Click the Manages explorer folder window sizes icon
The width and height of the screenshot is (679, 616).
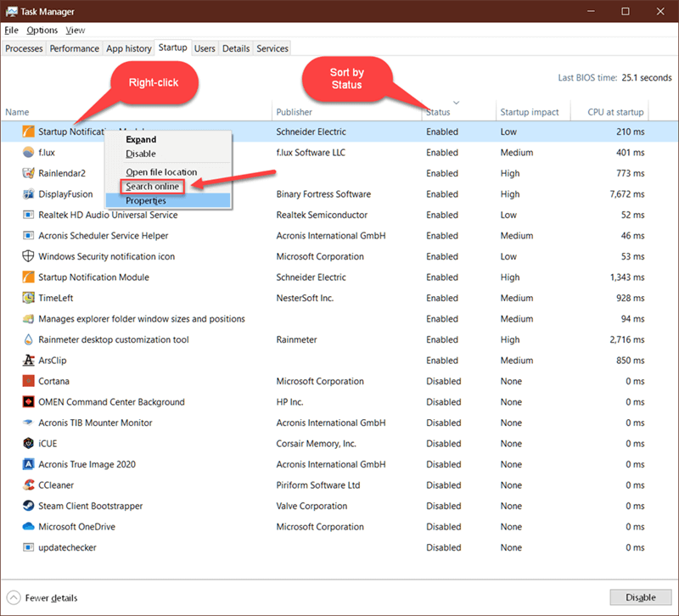coord(28,318)
